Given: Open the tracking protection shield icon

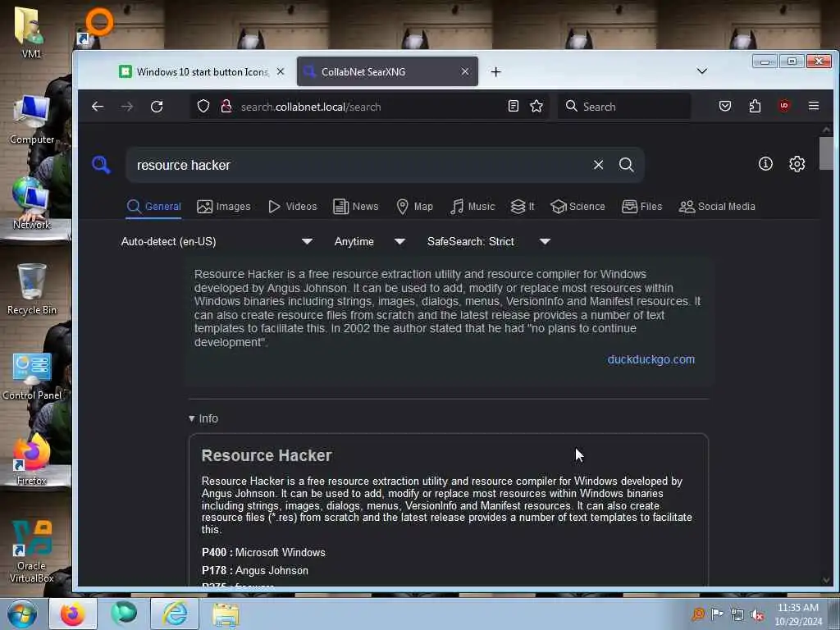Looking at the screenshot, I should click(203, 106).
